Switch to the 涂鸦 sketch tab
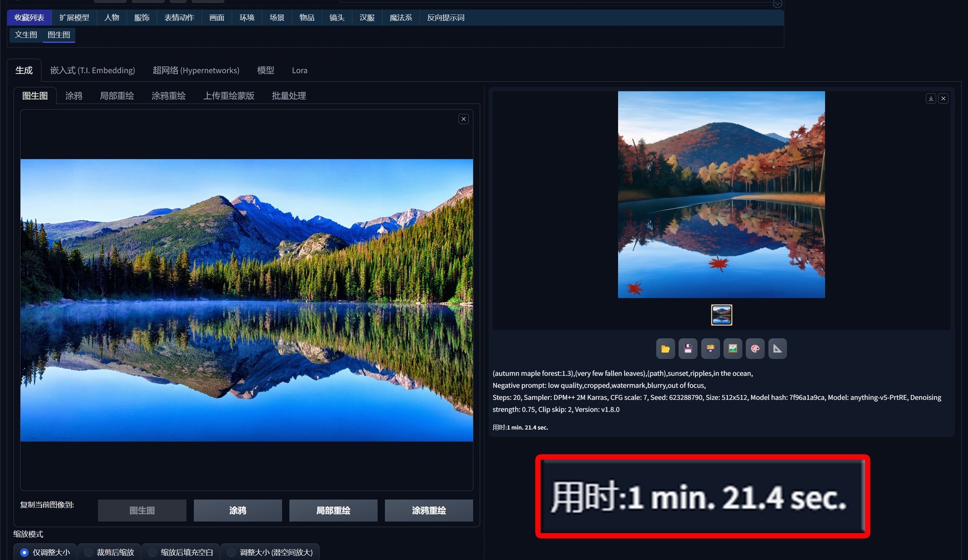Image resolution: width=968 pixels, height=560 pixels. [x=74, y=96]
